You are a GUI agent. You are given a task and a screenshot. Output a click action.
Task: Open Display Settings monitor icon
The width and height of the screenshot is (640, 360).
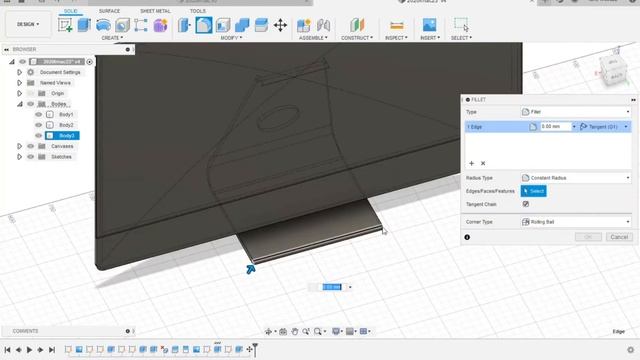(x=336, y=331)
